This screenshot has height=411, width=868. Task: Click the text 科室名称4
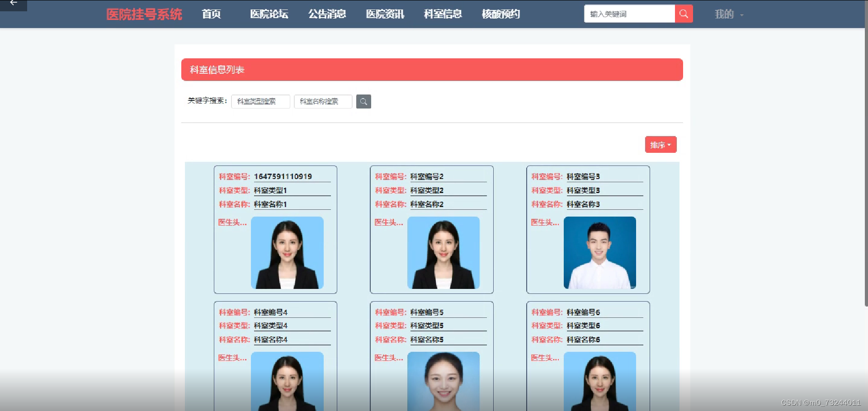271,340
